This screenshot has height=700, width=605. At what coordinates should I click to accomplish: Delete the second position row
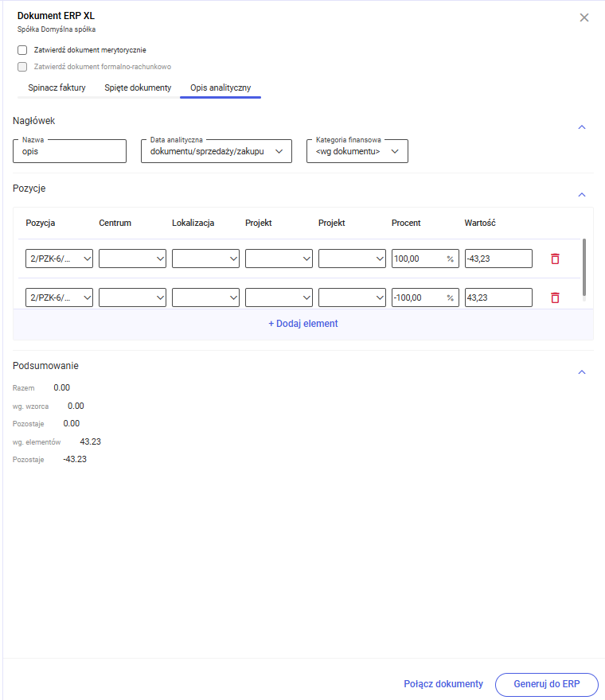click(x=555, y=297)
